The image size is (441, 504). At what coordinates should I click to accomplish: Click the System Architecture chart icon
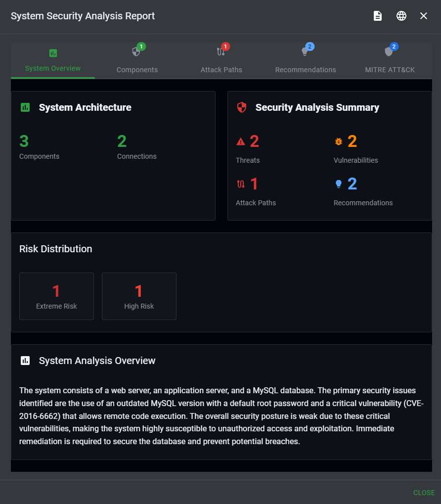pyautogui.click(x=25, y=107)
